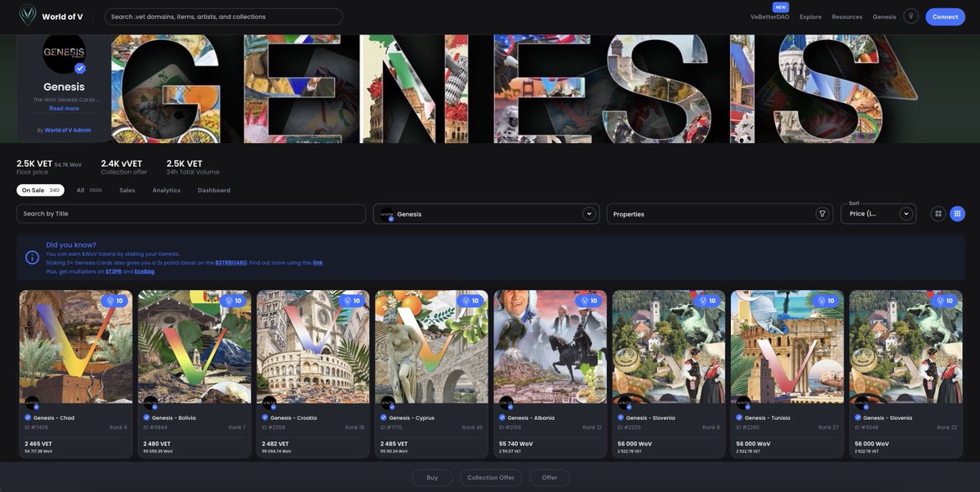Click verified checkmark beside Genesis - Bolivia title

(x=146, y=418)
